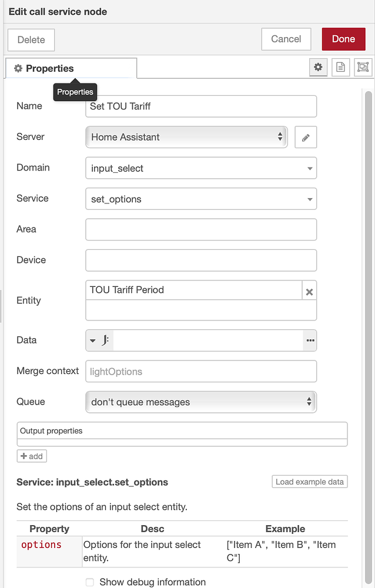Click inside the Merge context lightOptions field

(200, 371)
